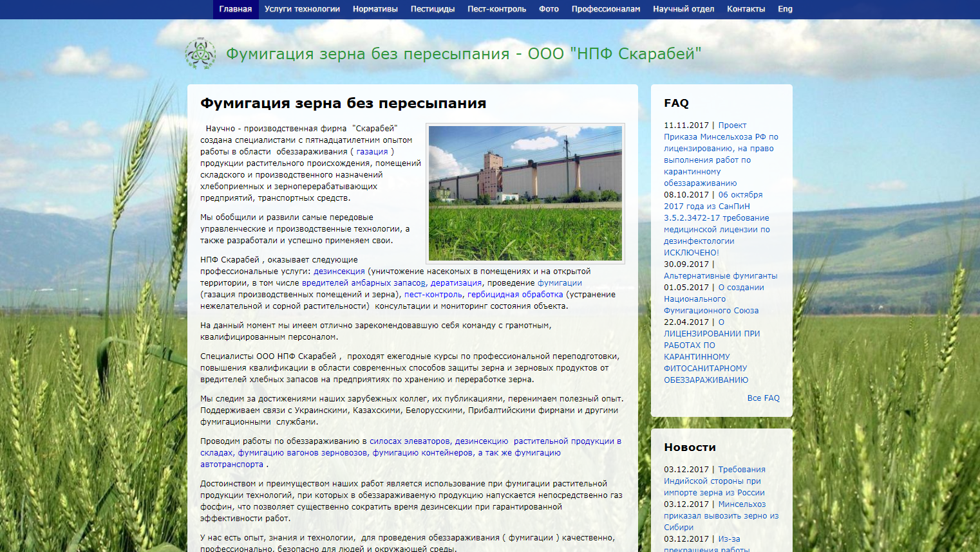This screenshot has height=552, width=980.
Task: Open the Профессионалам menu item
Action: [x=605, y=9]
